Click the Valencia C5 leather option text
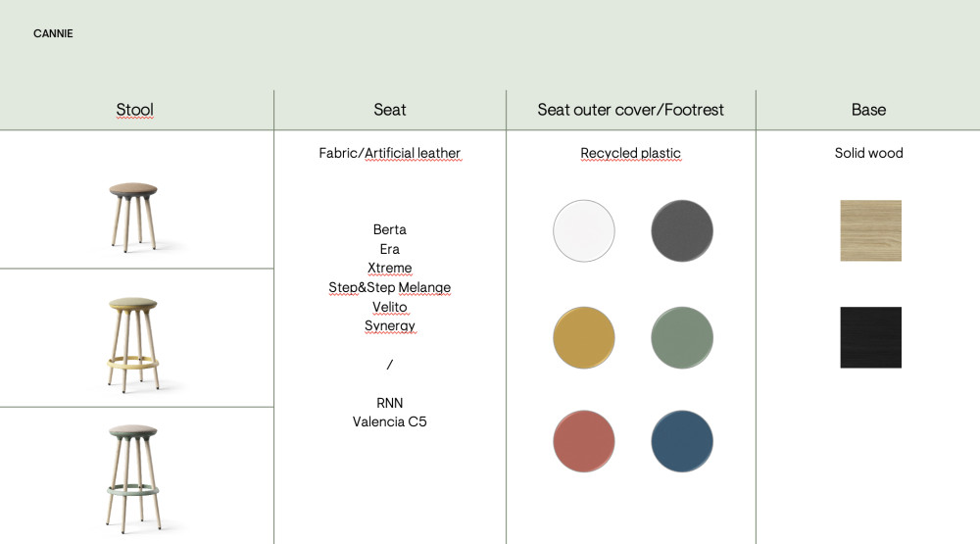The height and width of the screenshot is (544, 980). pos(390,421)
